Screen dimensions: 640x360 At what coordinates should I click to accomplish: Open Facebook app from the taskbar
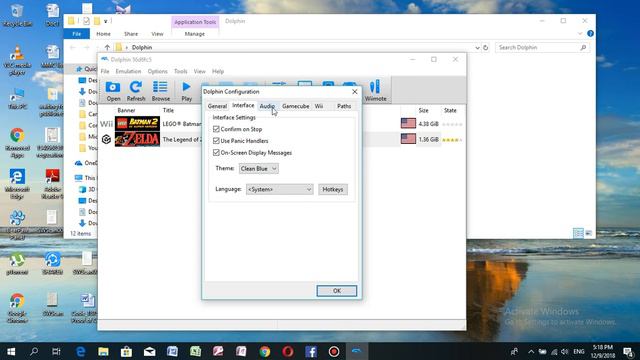(x=311, y=351)
